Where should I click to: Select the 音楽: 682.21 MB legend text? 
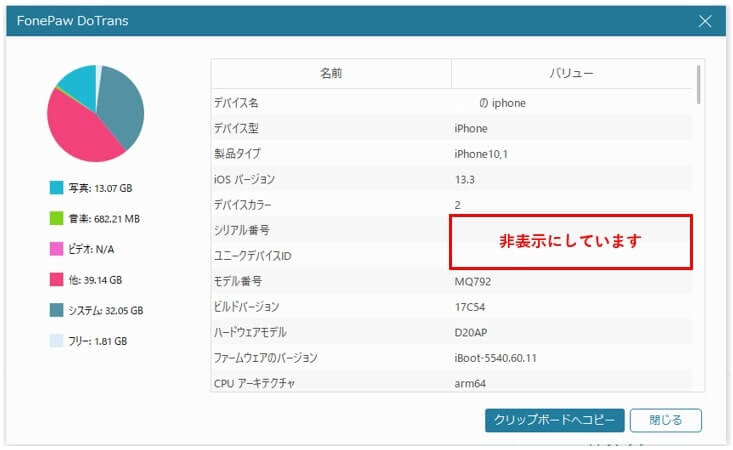point(104,219)
